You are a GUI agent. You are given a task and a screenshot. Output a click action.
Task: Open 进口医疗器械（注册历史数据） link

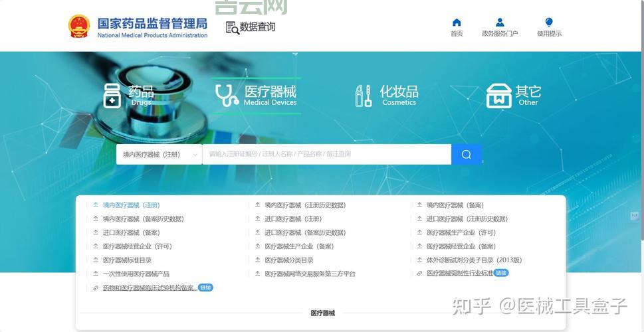click(467, 218)
